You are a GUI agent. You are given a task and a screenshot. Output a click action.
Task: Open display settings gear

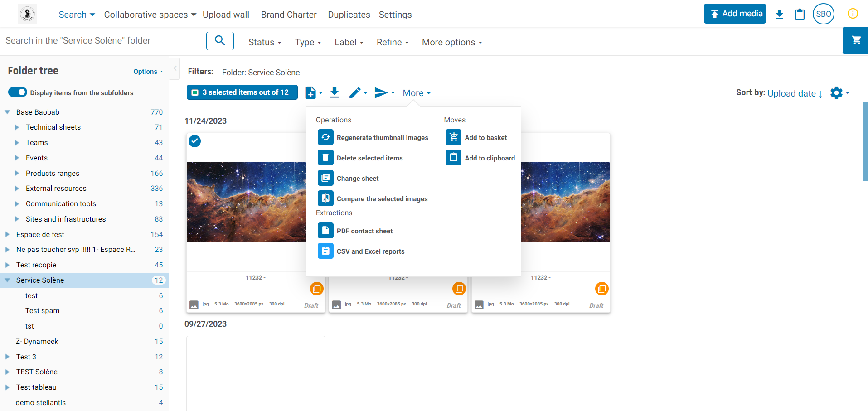tap(839, 93)
